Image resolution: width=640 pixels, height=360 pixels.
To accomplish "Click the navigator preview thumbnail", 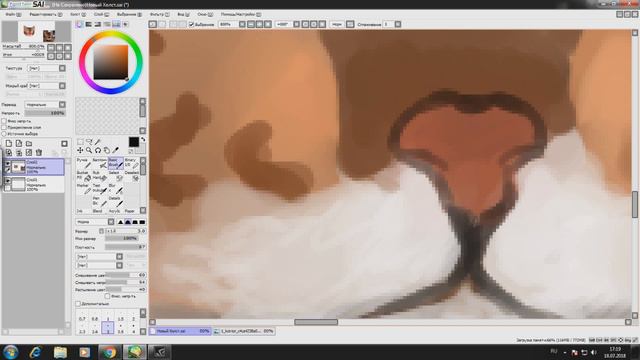I will coord(36,31).
